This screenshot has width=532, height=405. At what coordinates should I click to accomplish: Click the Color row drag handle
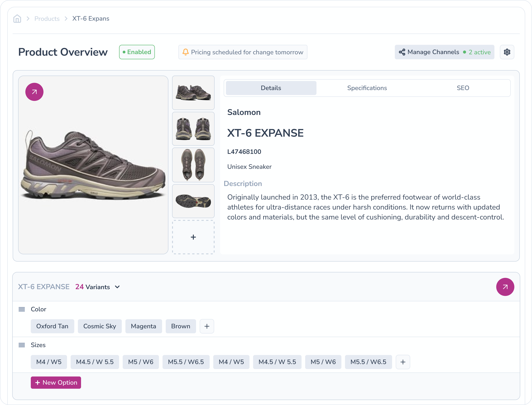[22, 309]
